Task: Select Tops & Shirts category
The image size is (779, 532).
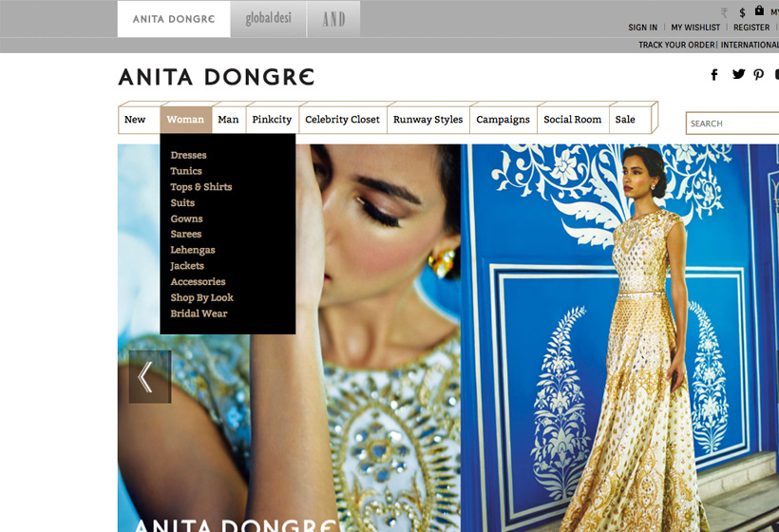Action: pos(201,187)
